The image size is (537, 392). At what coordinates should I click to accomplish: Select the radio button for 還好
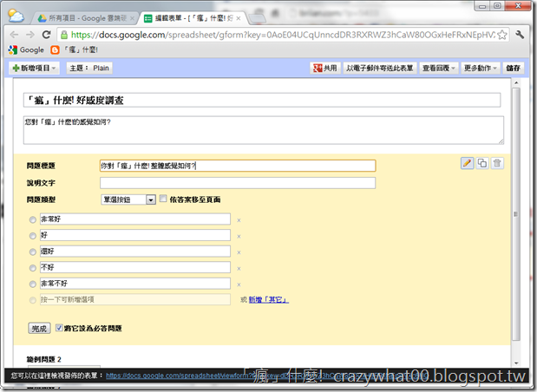[x=33, y=252]
